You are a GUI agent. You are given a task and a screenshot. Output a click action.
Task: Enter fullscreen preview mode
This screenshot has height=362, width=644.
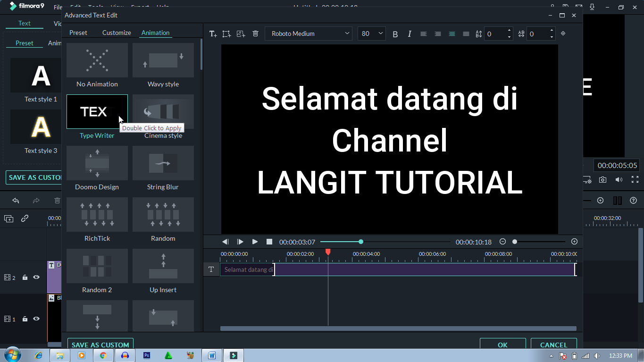pos(635,179)
